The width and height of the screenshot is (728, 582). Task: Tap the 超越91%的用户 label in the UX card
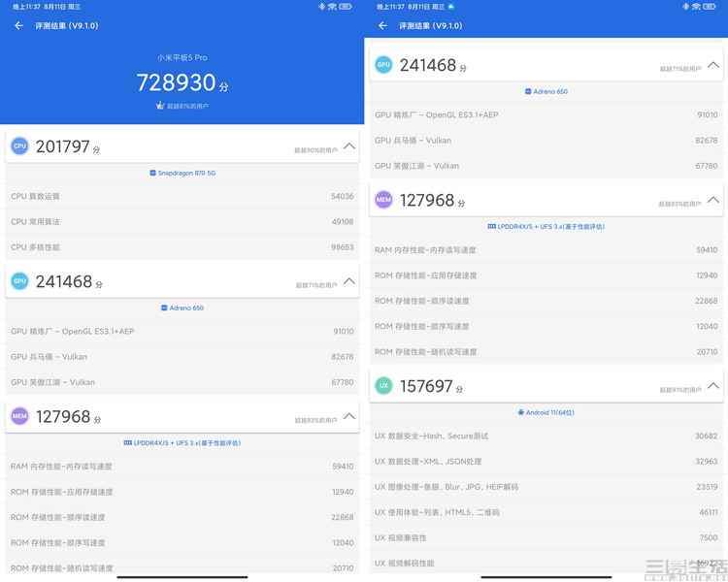(x=680, y=390)
